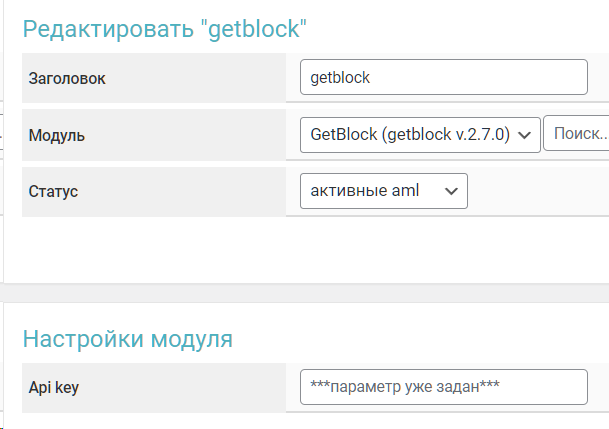Focus the Поиск search field

(577, 134)
